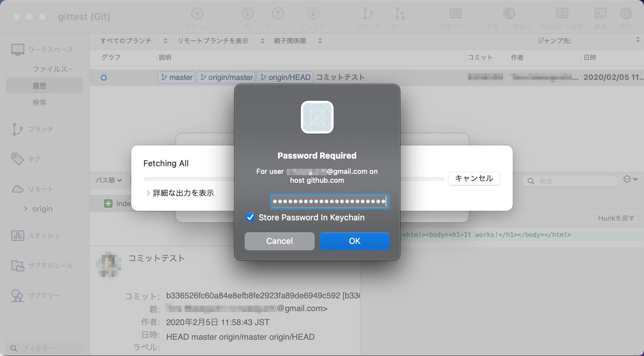Click the Push toolbar icon
The height and width of the screenshot is (356, 644).
click(x=278, y=14)
